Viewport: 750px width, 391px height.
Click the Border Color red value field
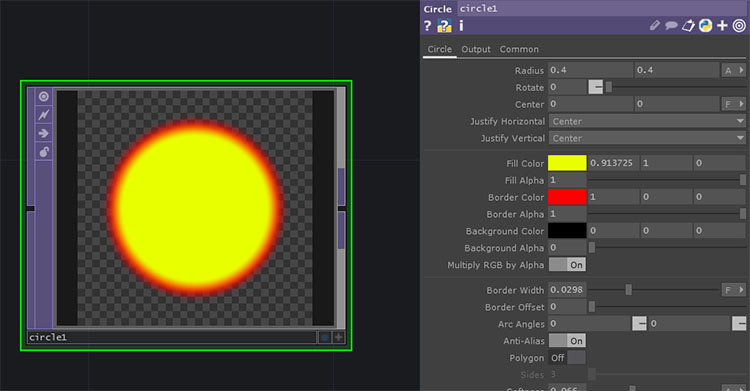point(613,197)
